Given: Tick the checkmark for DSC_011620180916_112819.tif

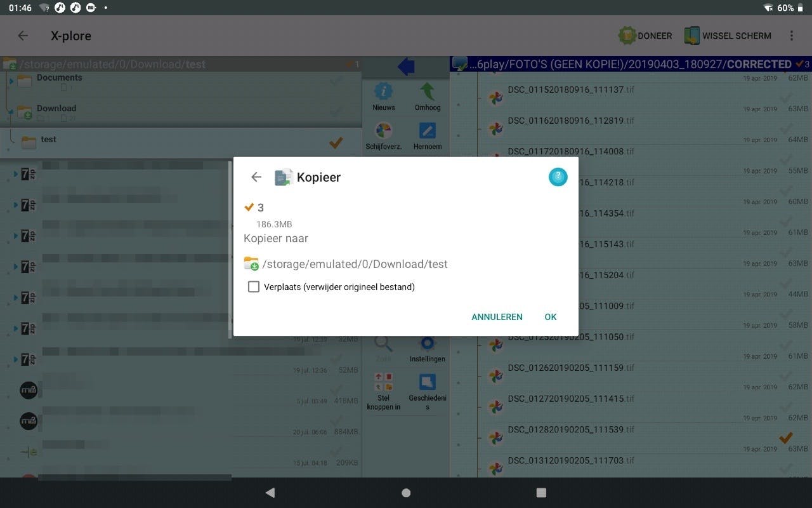Looking at the screenshot, I should 786,129.
